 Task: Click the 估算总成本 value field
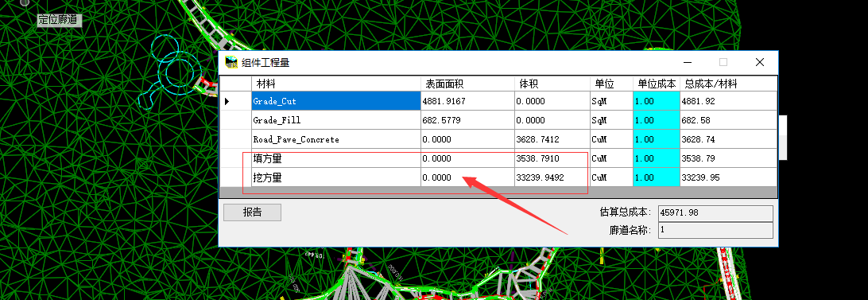click(x=715, y=213)
